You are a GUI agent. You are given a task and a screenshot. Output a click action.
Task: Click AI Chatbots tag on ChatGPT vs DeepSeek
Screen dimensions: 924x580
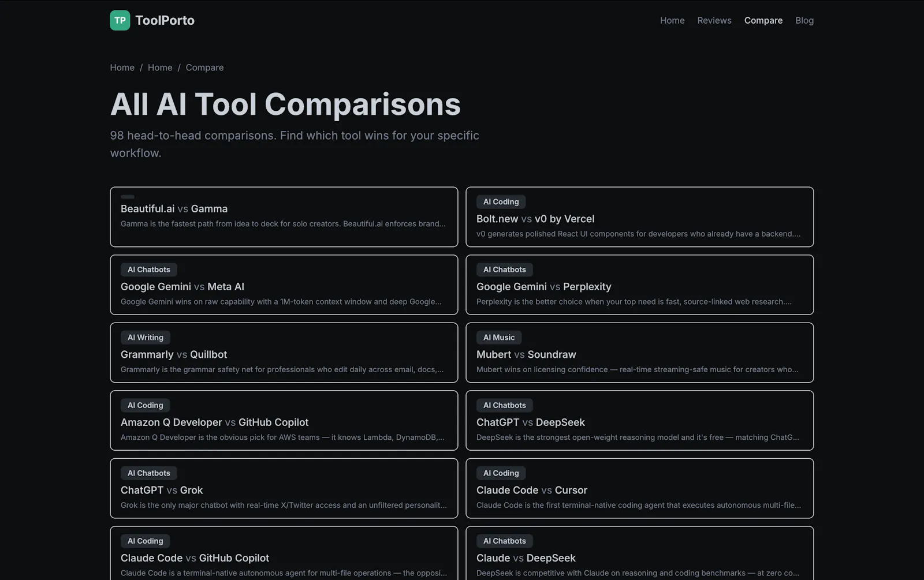(x=505, y=405)
